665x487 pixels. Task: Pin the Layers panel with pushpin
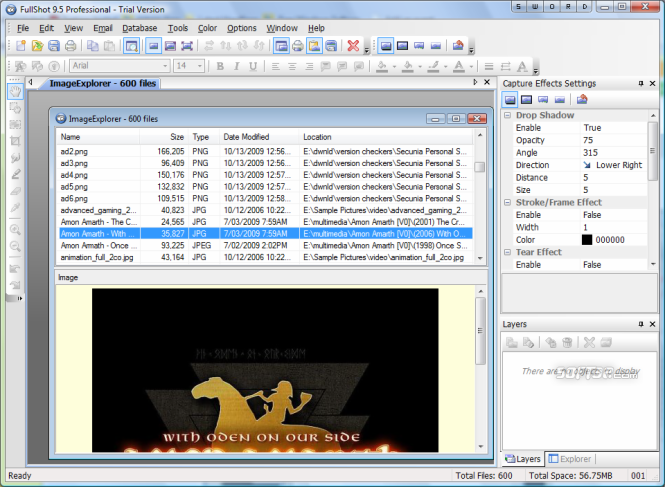[x=641, y=324]
